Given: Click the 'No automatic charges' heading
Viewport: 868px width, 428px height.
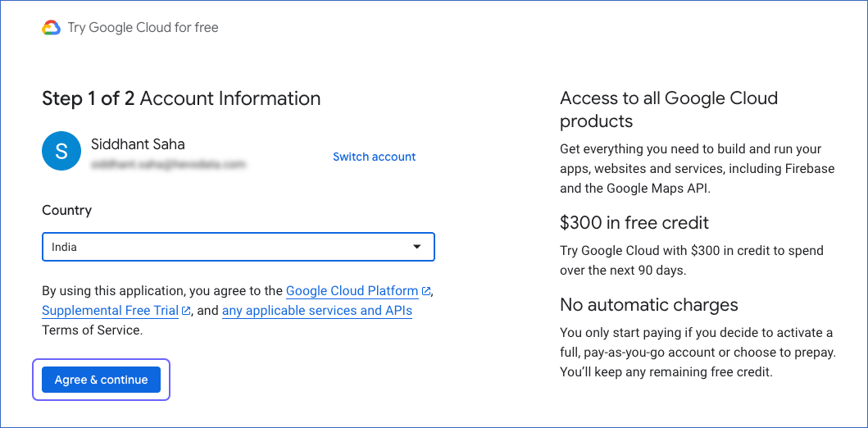Looking at the screenshot, I should pyautogui.click(x=649, y=304).
